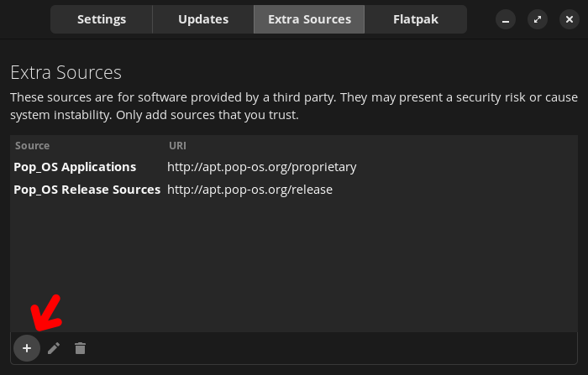Edit the selected source with pencil icon

tap(54, 348)
